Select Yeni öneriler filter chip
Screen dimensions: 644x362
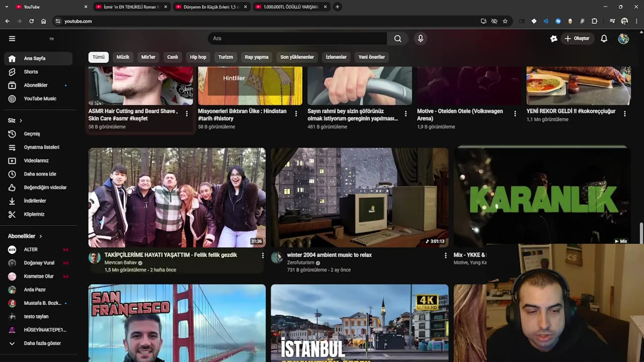coord(372,57)
